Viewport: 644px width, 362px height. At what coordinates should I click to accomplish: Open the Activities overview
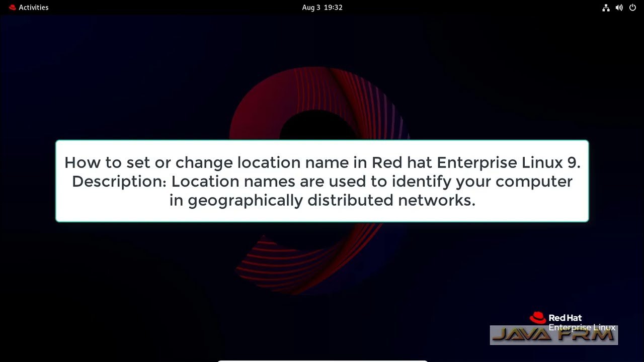33,8
